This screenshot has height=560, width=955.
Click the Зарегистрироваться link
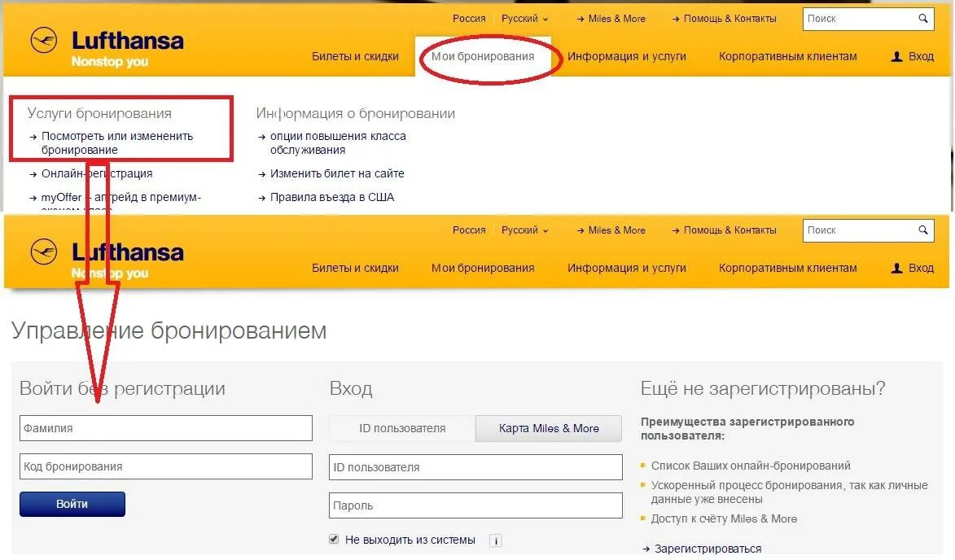click(x=707, y=549)
